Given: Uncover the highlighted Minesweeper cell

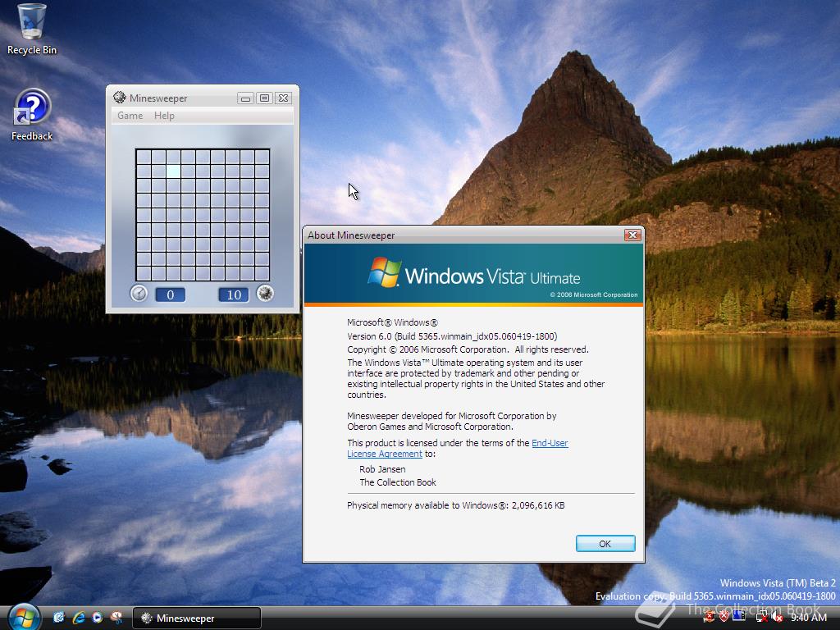Looking at the screenshot, I should (173, 171).
